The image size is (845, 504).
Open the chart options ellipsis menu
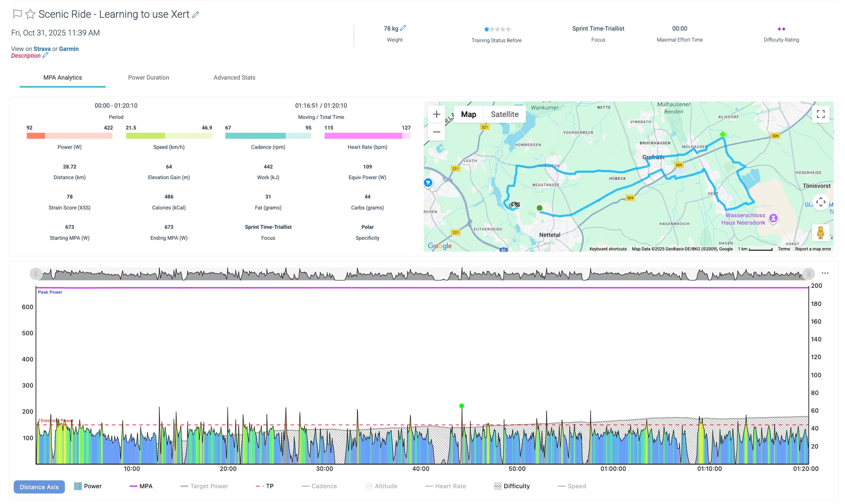coord(825,273)
